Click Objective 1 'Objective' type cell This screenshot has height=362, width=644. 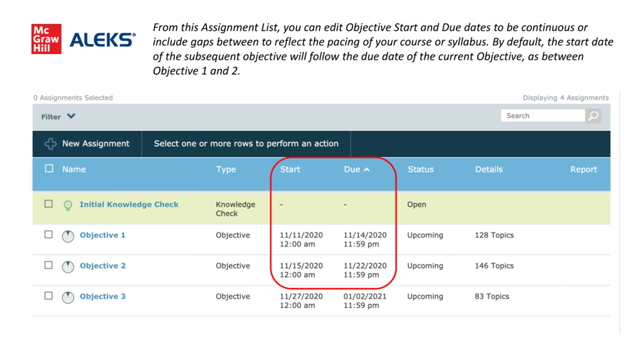(233, 236)
